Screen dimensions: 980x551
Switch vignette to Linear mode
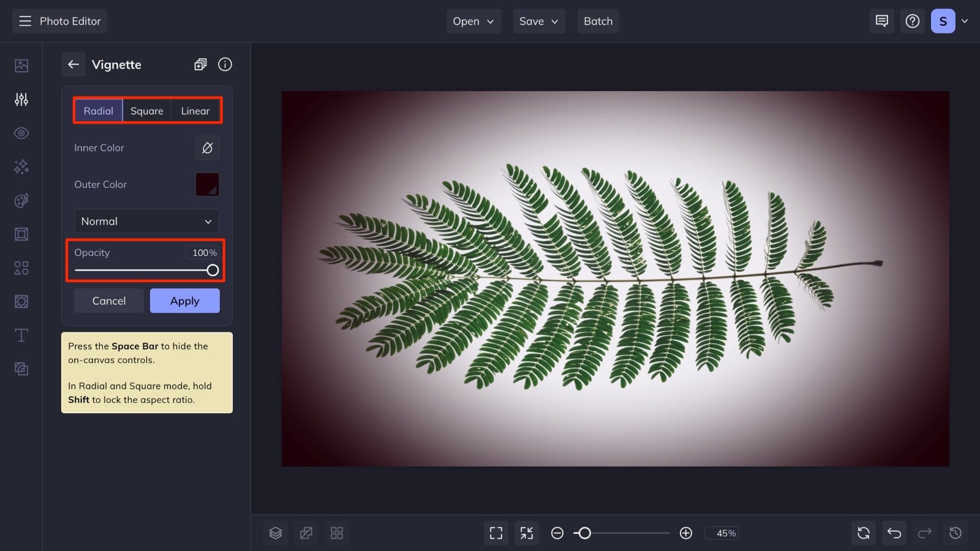pos(195,111)
